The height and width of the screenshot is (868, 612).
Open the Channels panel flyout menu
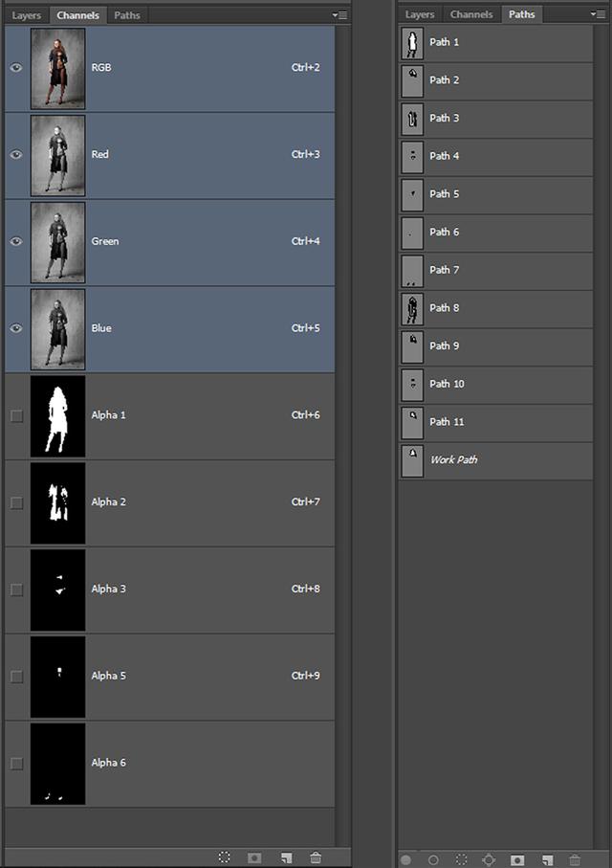coord(339,15)
